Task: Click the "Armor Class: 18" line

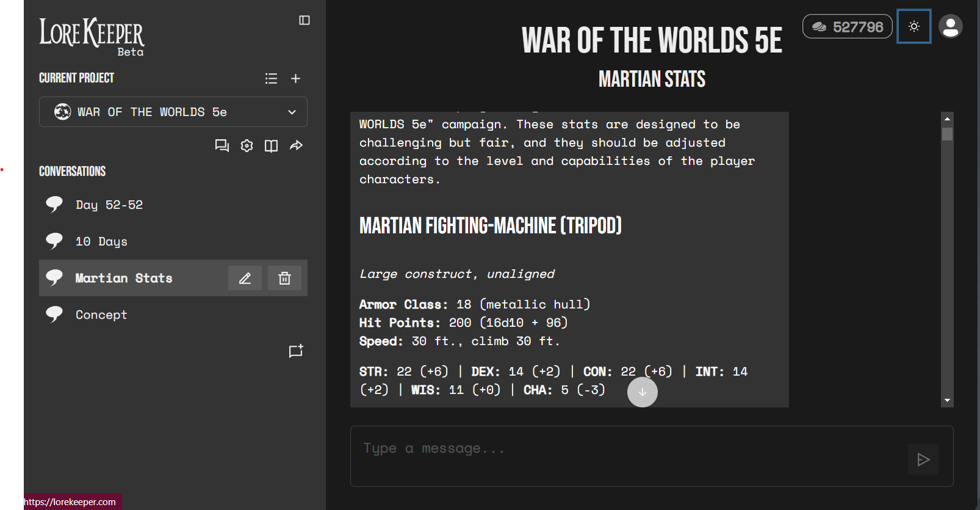Action: click(475, 304)
